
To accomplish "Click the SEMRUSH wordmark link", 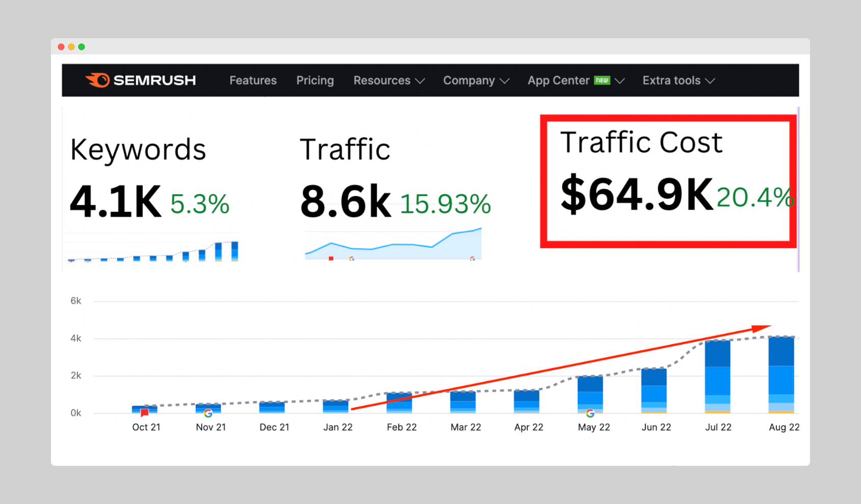I will 154,80.
